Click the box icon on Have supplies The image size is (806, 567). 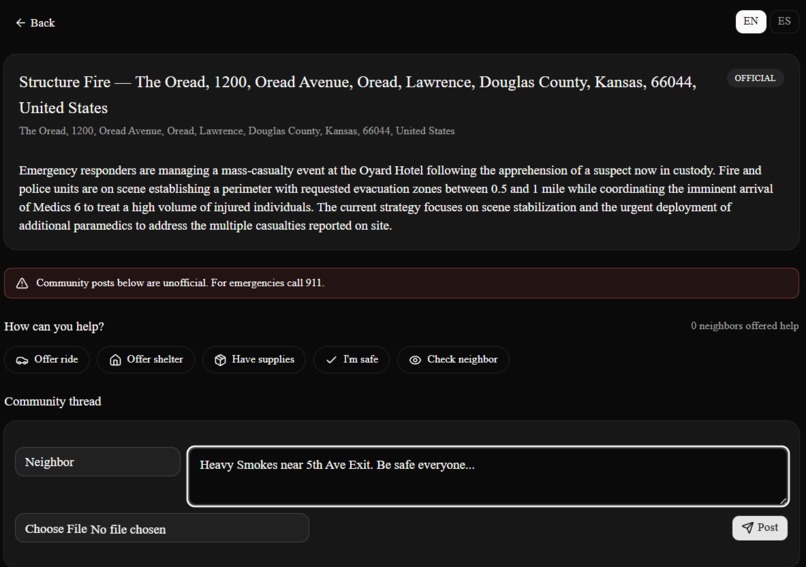pos(220,360)
